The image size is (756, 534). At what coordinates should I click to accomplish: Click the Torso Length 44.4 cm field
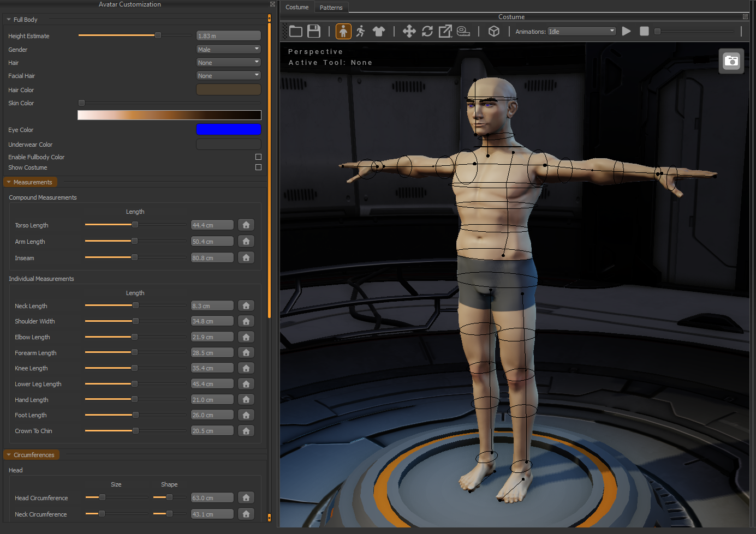212,225
